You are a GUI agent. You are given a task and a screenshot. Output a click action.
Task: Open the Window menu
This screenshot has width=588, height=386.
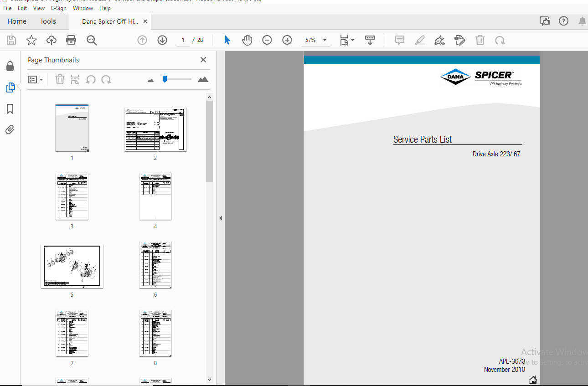coord(83,8)
